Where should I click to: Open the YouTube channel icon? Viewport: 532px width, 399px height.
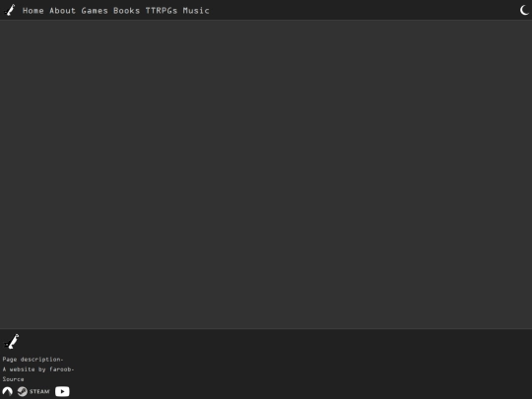click(x=62, y=391)
